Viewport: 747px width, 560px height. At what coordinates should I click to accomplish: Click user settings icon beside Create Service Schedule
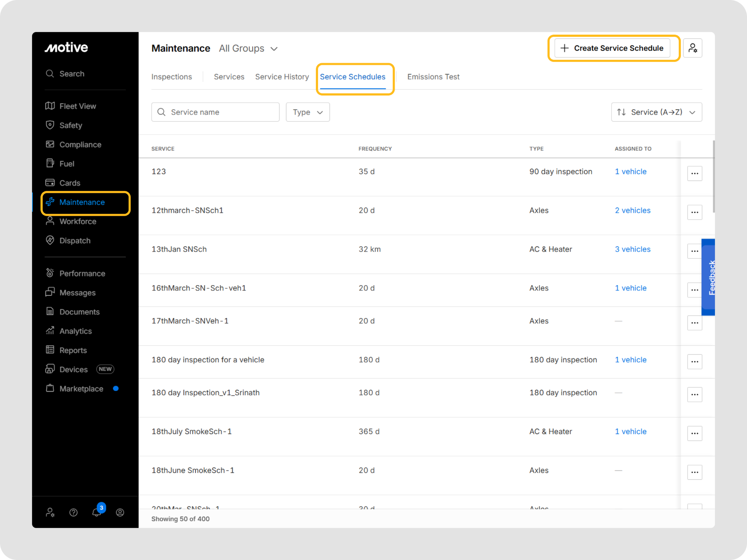[692, 48]
